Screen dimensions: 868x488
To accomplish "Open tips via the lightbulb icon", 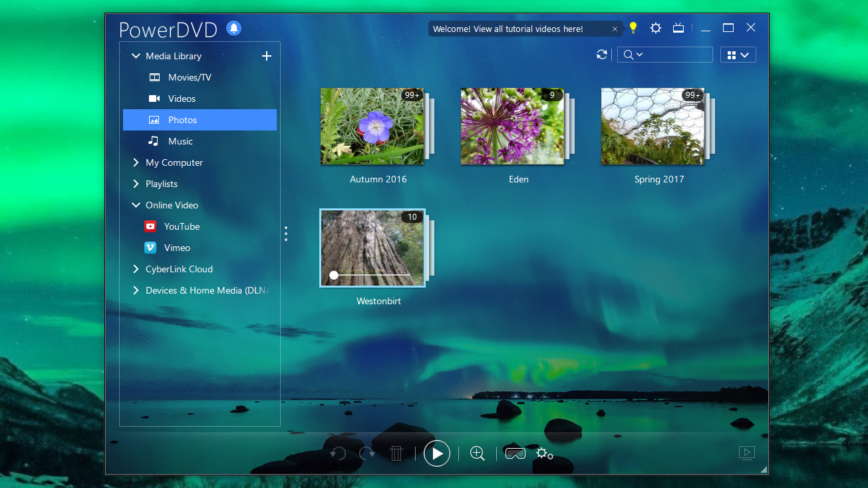I will coord(633,28).
